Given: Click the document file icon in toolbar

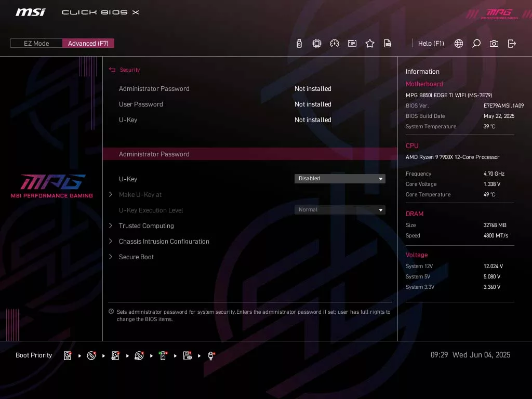Looking at the screenshot, I should 388,44.
